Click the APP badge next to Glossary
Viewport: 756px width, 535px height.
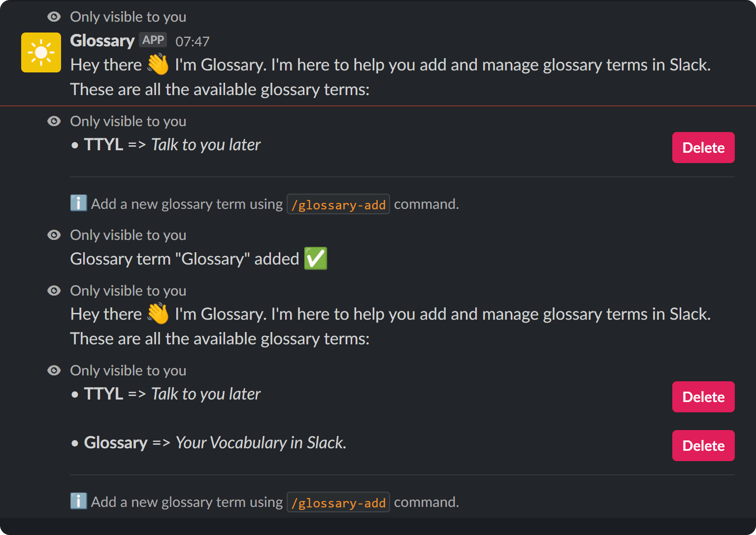coord(153,39)
